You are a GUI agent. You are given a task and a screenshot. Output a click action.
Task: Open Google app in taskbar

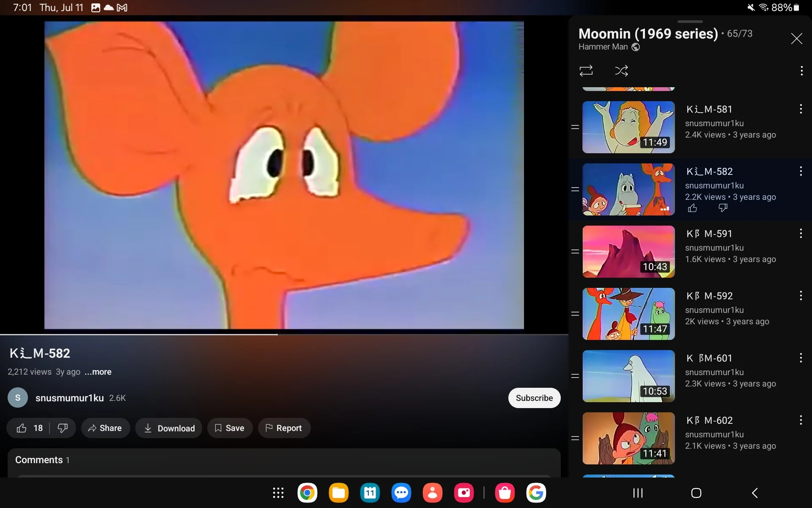click(x=536, y=493)
